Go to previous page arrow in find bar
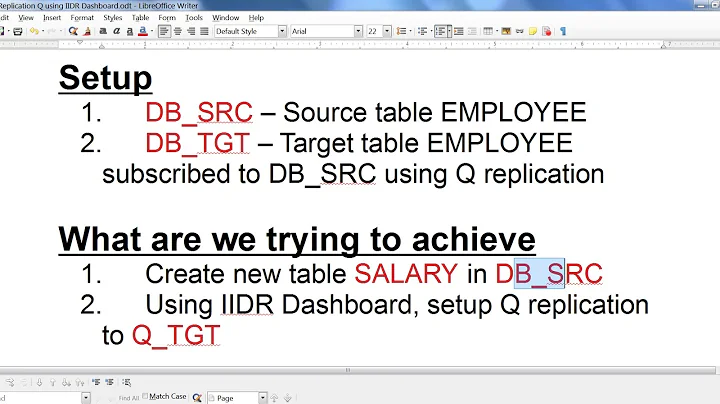This screenshot has height=404, width=720. coord(274,398)
